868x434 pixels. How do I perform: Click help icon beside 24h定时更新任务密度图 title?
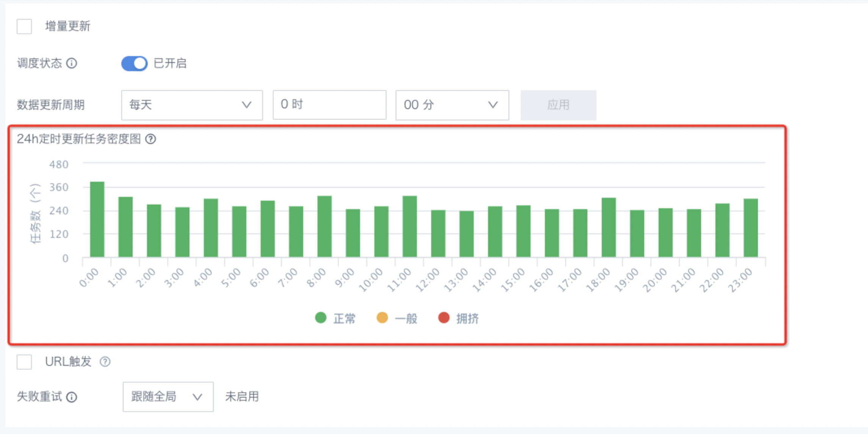(x=150, y=139)
